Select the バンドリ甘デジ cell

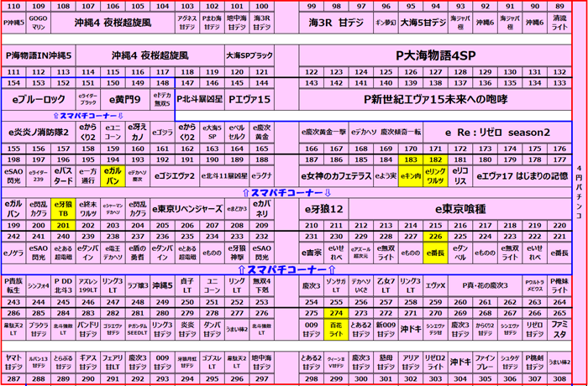click(87, 330)
